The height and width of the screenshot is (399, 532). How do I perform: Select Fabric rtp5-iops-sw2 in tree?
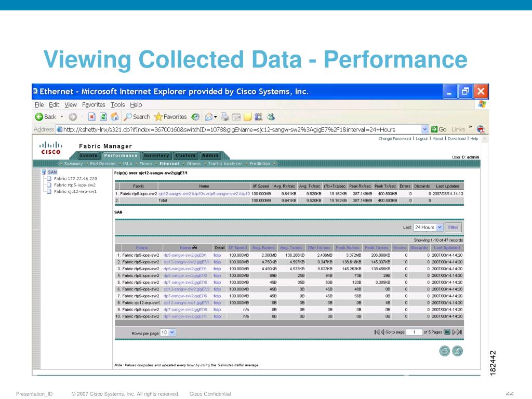[x=75, y=185]
